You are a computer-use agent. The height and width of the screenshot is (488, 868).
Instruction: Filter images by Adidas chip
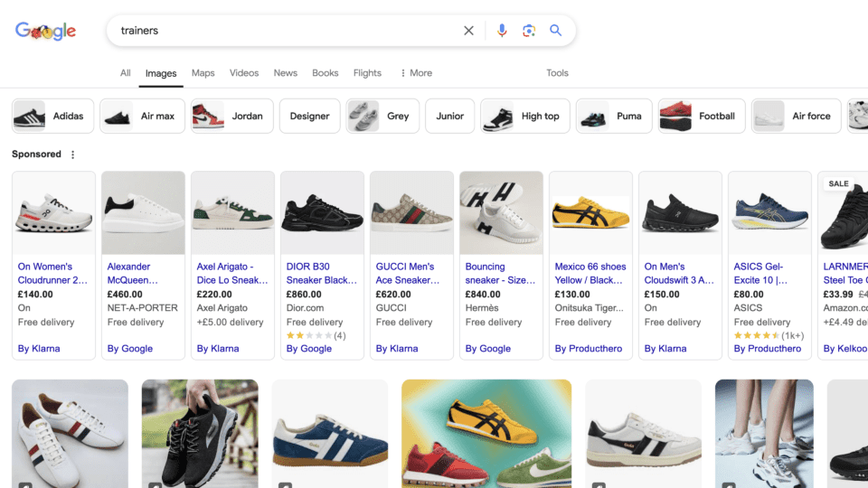(52, 116)
